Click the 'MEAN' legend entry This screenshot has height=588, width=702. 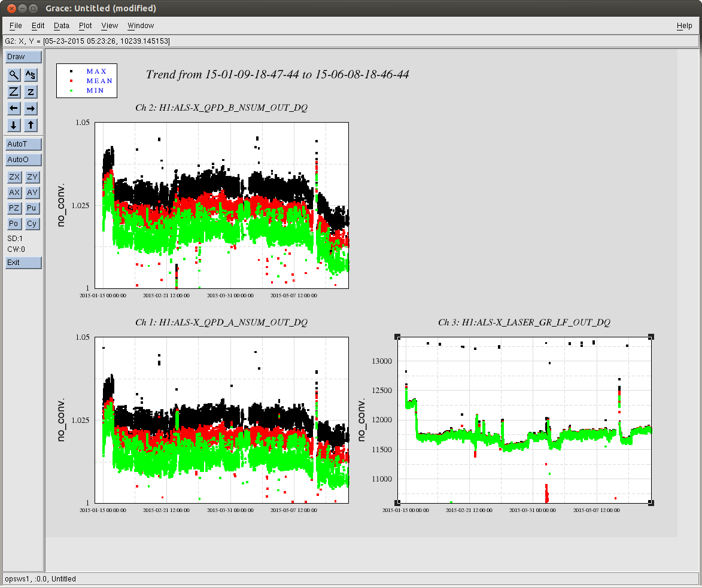(99, 81)
